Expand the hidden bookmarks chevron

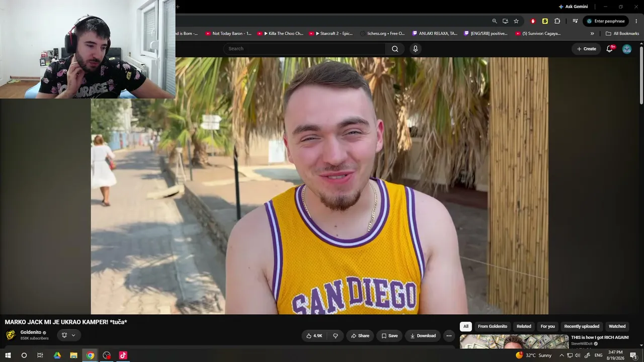592,34
